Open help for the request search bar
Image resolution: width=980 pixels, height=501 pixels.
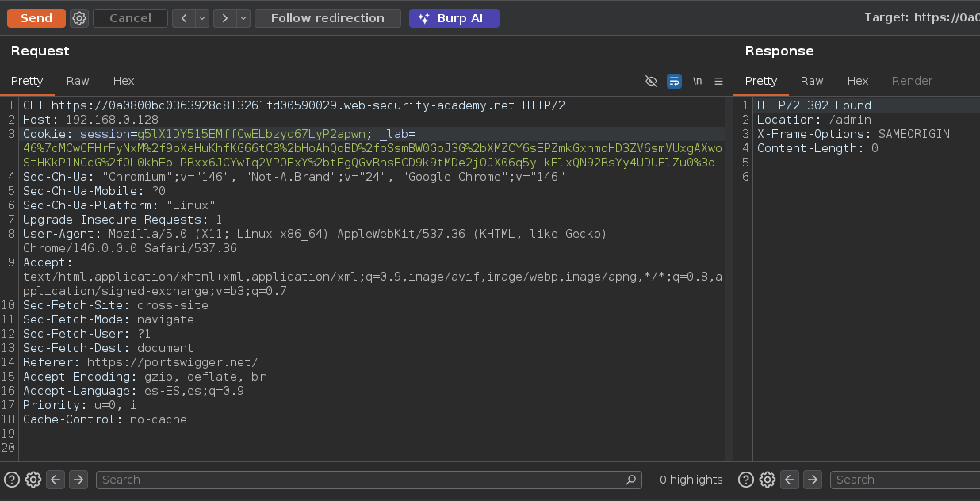pos(12,480)
